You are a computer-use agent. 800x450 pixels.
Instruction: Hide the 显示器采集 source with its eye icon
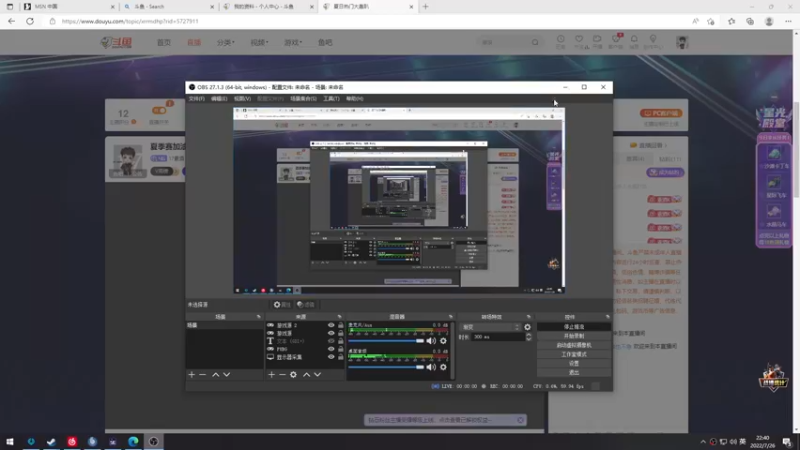331,357
